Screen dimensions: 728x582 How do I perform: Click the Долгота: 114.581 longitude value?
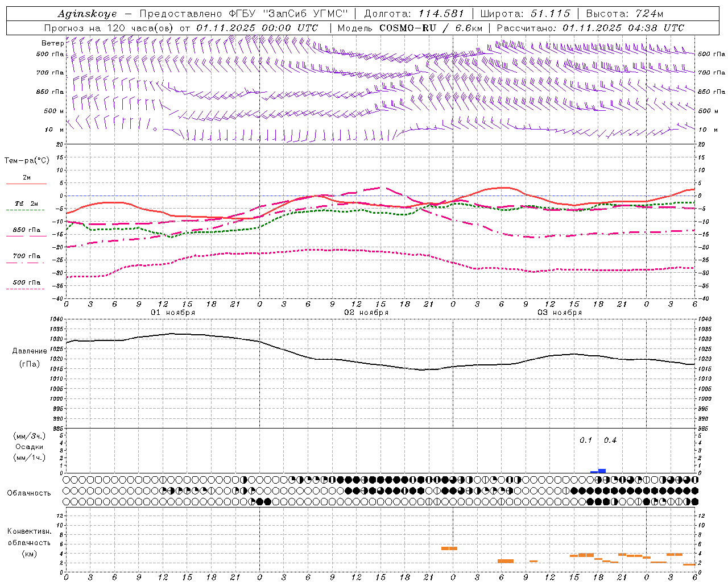click(x=413, y=14)
